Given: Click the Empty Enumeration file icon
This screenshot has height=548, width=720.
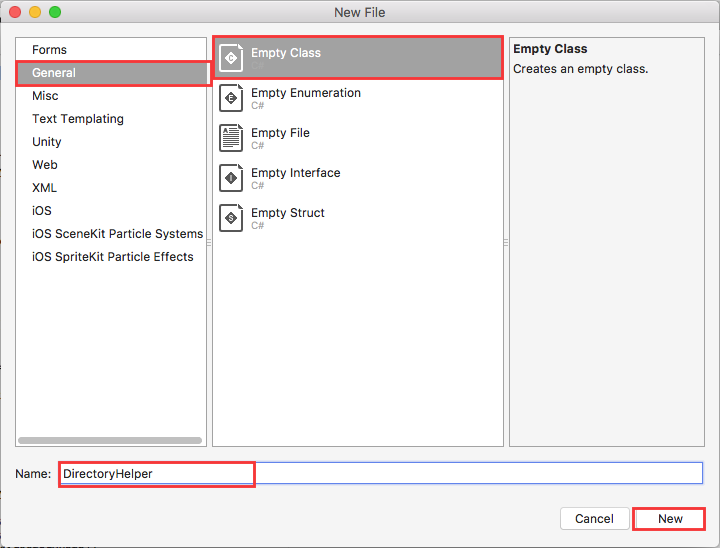Looking at the screenshot, I should point(231,98).
